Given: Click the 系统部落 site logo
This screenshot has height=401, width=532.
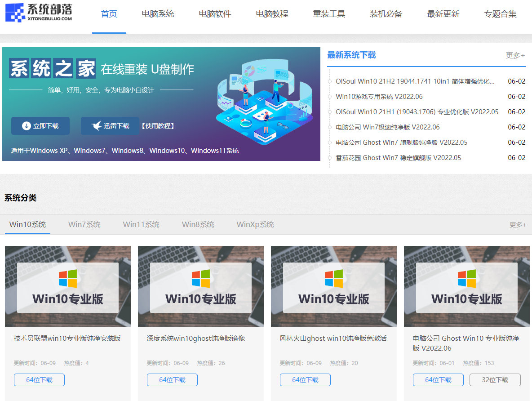Looking at the screenshot, I should pos(39,13).
